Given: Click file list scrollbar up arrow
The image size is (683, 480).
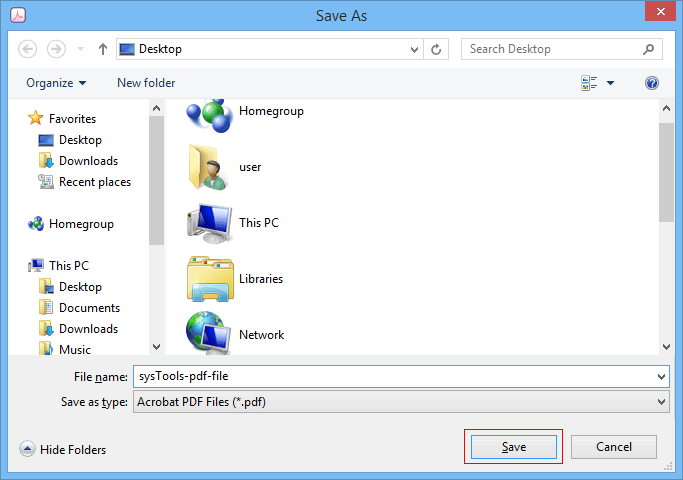Looking at the screenshot, I should pos(666,108).
